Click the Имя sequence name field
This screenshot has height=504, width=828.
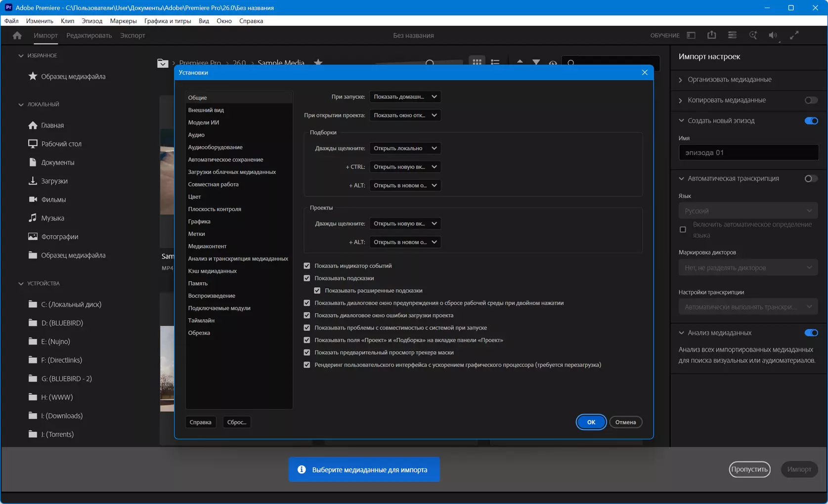[x=748, y=153]
